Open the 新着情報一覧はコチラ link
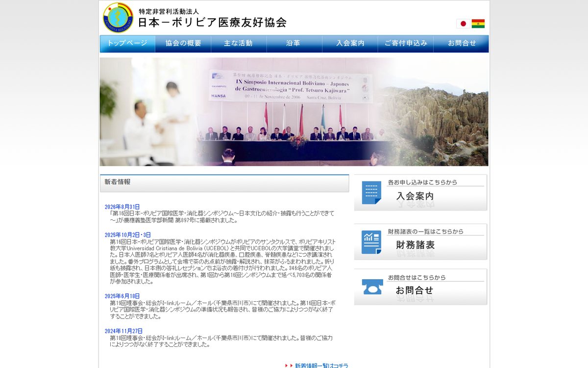 coord(321,366)
